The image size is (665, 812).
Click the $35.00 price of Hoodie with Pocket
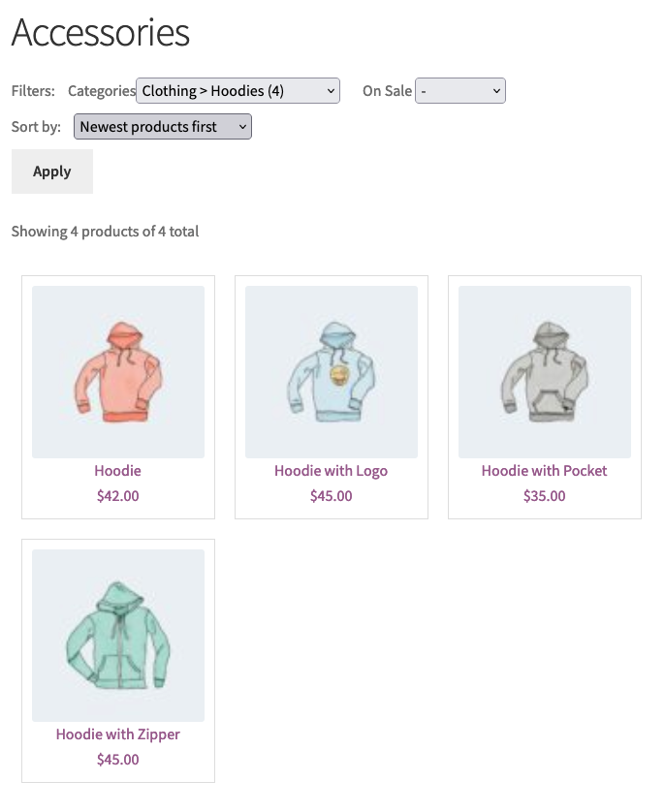[545, 496]
